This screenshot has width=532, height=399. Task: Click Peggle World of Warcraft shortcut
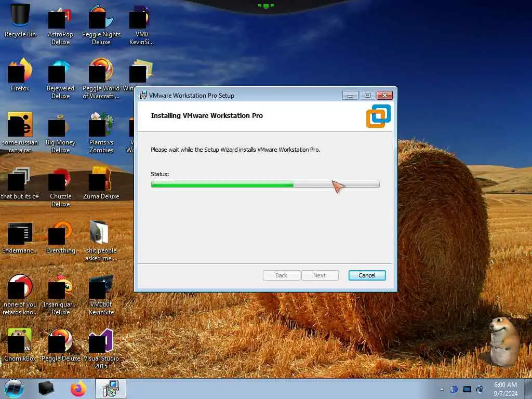[x=101, y=79]
